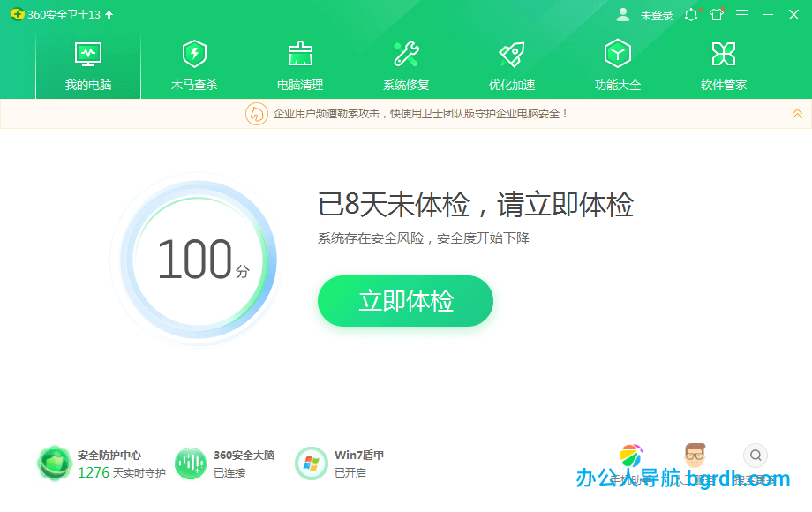Select 优化加速 optimization tab
This screenshot has width=812, height=512.
tap(512, 65)
